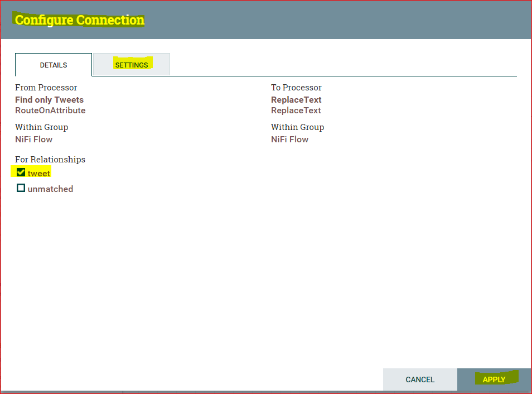The width and height of the screenshot is (532, 394).
Task: Click the 'To Processor' heading
Action: pyautogui.click(x=296, y=88)
